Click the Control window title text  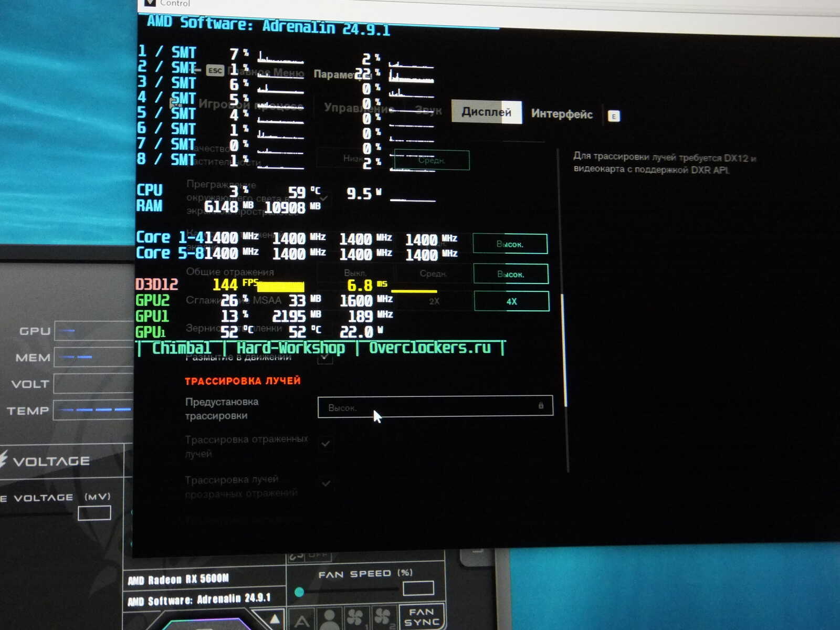[175, 3]
